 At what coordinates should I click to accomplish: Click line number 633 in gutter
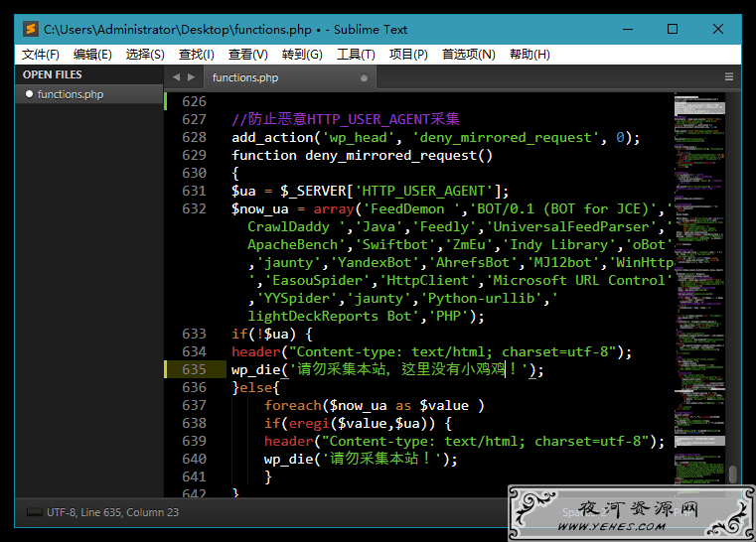[194, 334]
